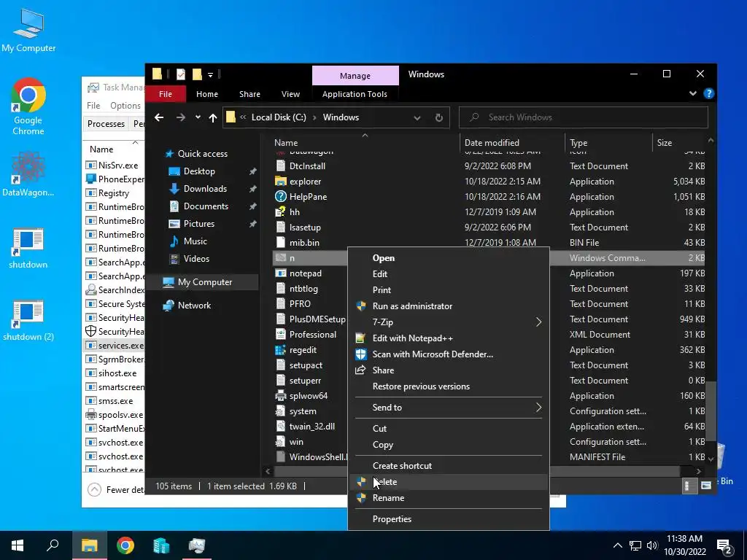Open quick access toolbar customize dropdown
747x560 pixels.
(x=210, y=75)
